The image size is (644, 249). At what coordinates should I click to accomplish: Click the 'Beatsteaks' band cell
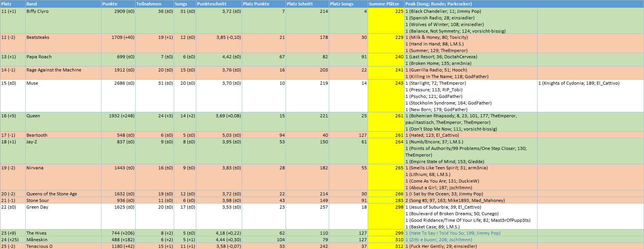tap(63, 44)
